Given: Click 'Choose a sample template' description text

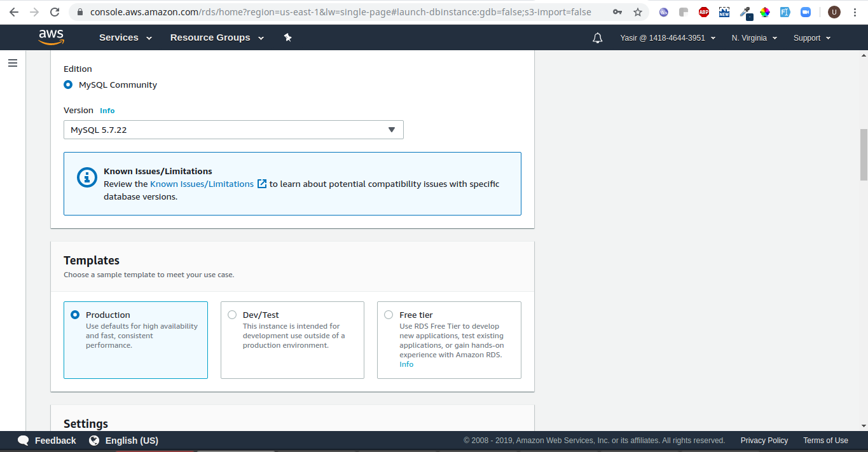Looking at the screenshot, I should click(x=149, y=275).
